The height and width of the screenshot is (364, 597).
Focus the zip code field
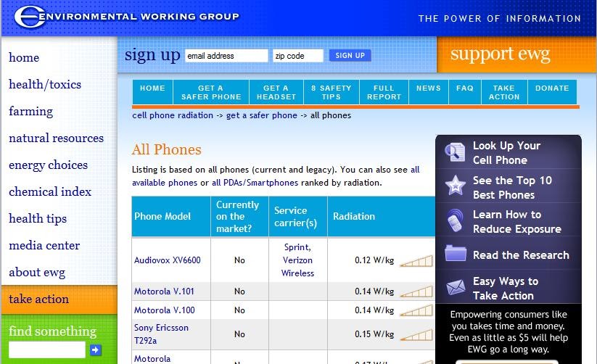[298, 56]
